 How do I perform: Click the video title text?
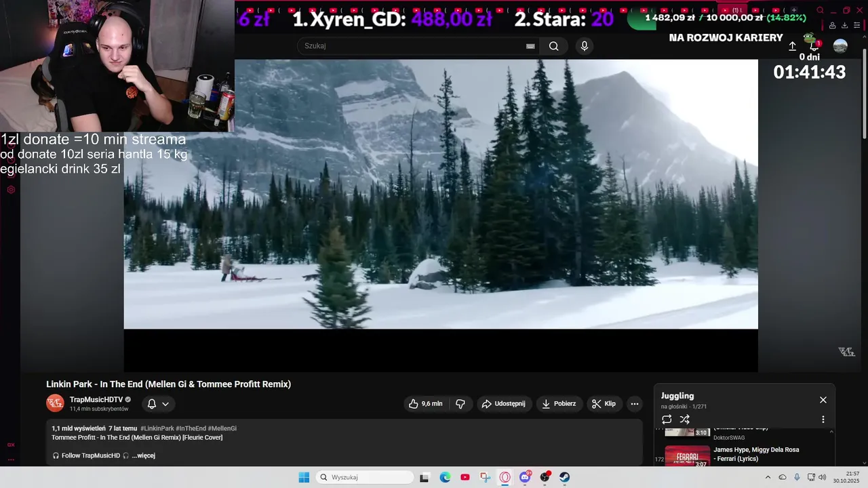pyautogui.click(x=168, y=384)
